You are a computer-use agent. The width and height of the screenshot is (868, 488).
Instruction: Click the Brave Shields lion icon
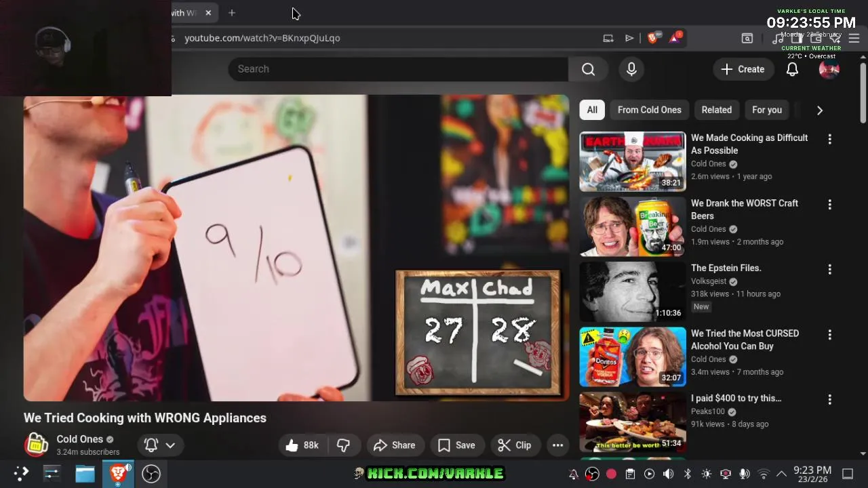[652, 38]
